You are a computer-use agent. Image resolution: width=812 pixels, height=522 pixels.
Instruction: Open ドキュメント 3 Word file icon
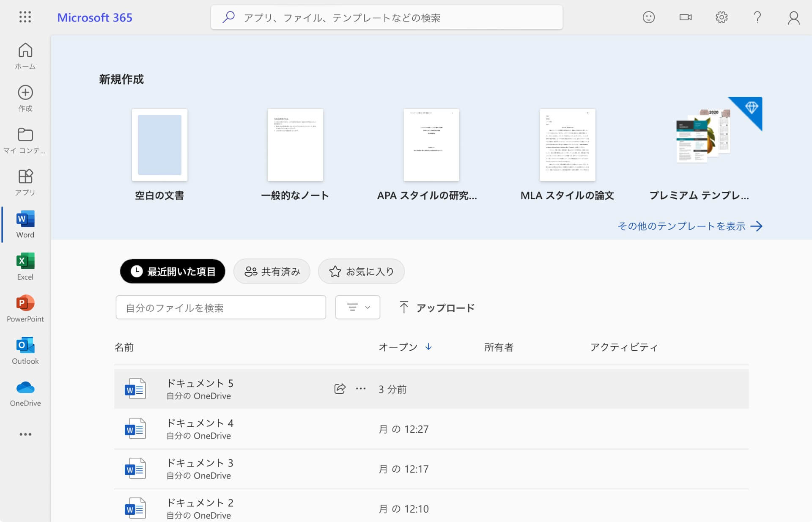135,469
